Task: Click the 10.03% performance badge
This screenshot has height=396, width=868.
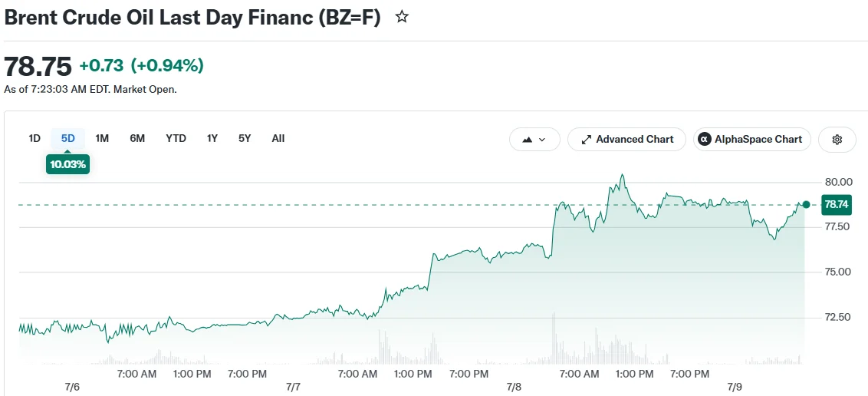Action: point(67,165)
